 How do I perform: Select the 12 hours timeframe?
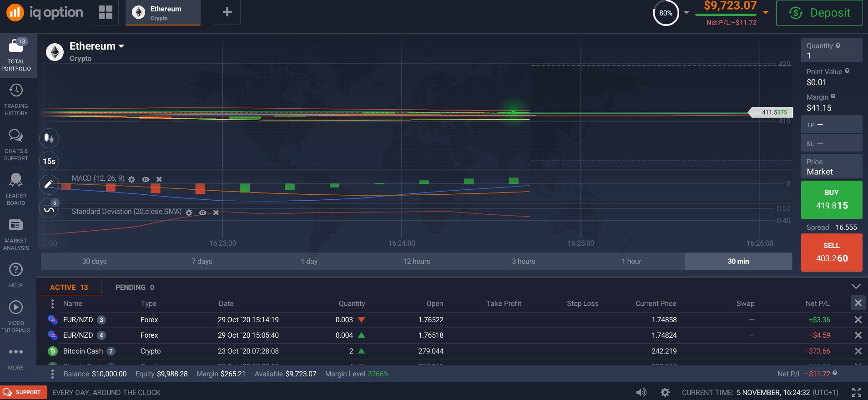pyautogui.click(x=416, y=261)
